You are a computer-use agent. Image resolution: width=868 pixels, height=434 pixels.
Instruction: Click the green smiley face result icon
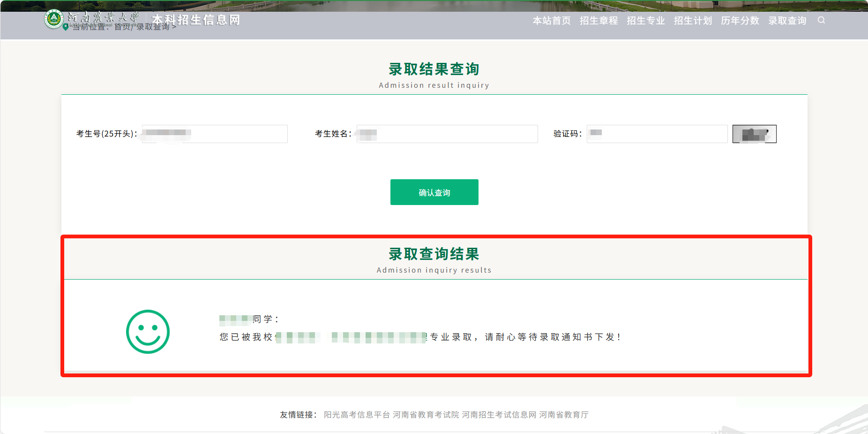pyautogui.click(x=148, y=332)
